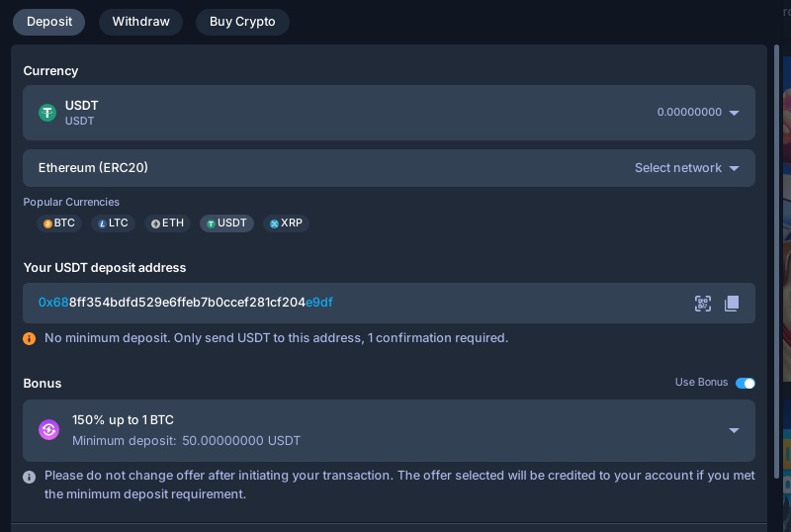Click the green Tether currency icon
The image size is (791, 532).
(47, 113)
